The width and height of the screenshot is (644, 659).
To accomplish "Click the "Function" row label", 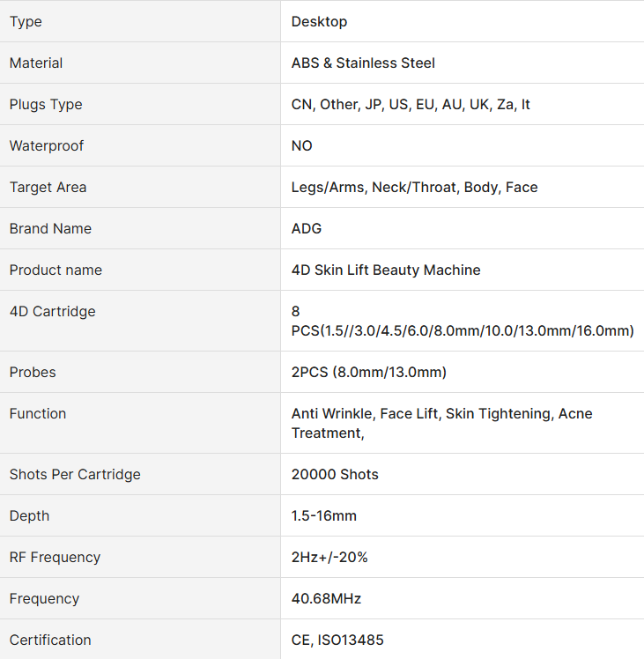I will 38,413.
